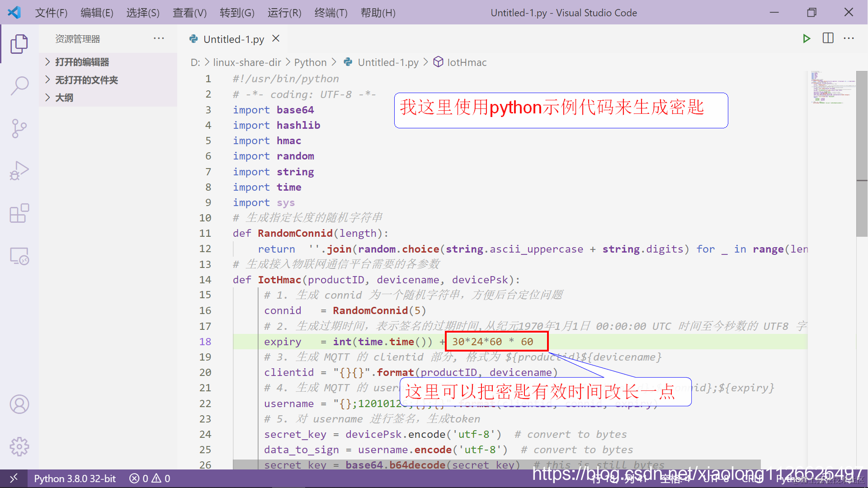Click the VS Code logo icon
This screenshot has width=868, height=488.
tap(14, 12)
